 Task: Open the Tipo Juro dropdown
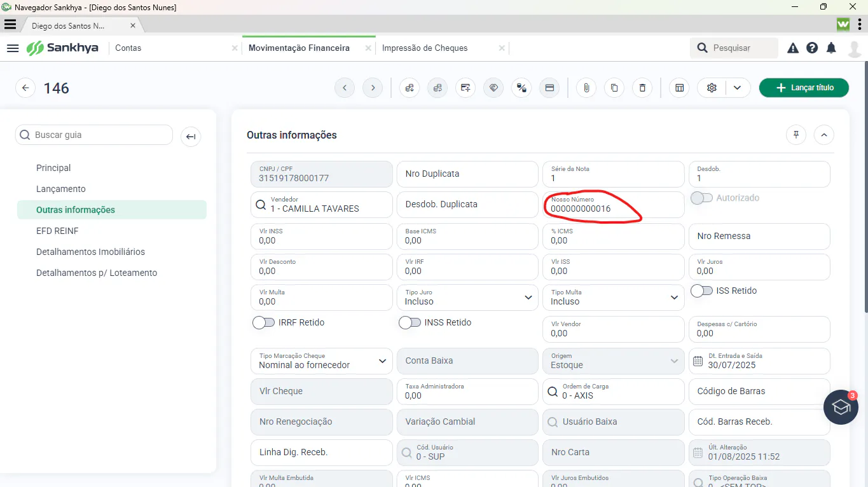tap(467, 298)
